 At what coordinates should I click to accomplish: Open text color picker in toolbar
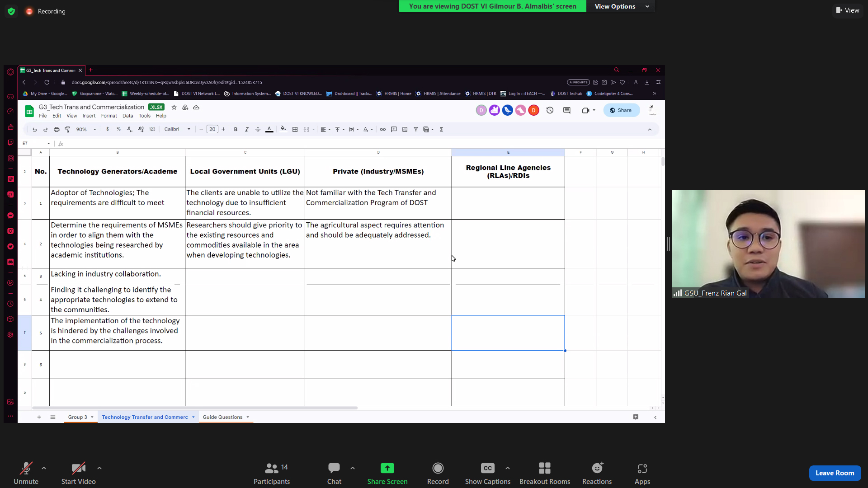click(x=269, y=129)
